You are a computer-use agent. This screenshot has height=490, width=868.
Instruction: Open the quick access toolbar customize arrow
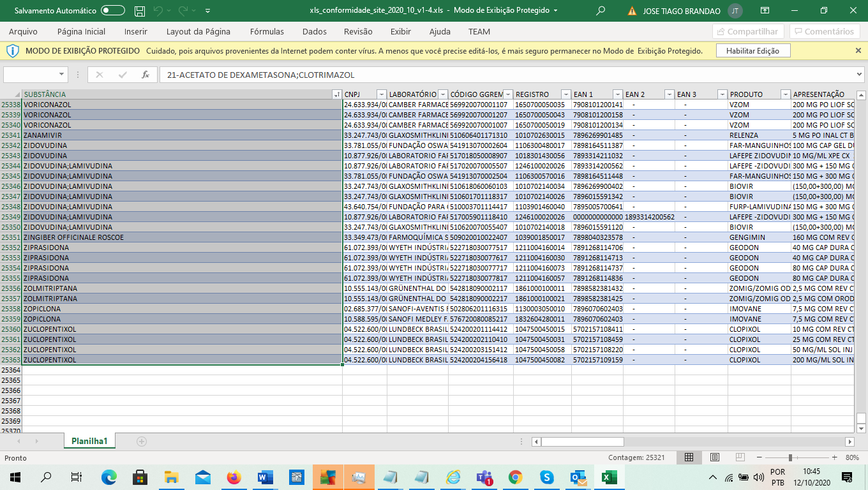pos(207,11)
